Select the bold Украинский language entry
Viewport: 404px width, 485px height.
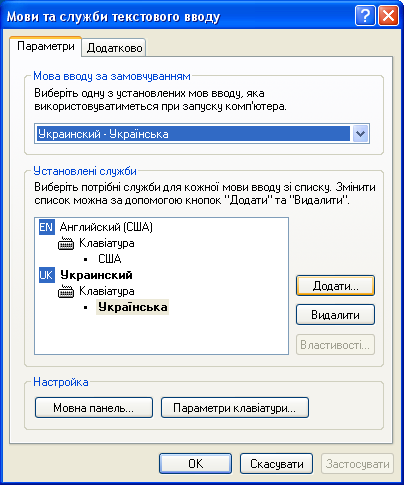(96, 275)
